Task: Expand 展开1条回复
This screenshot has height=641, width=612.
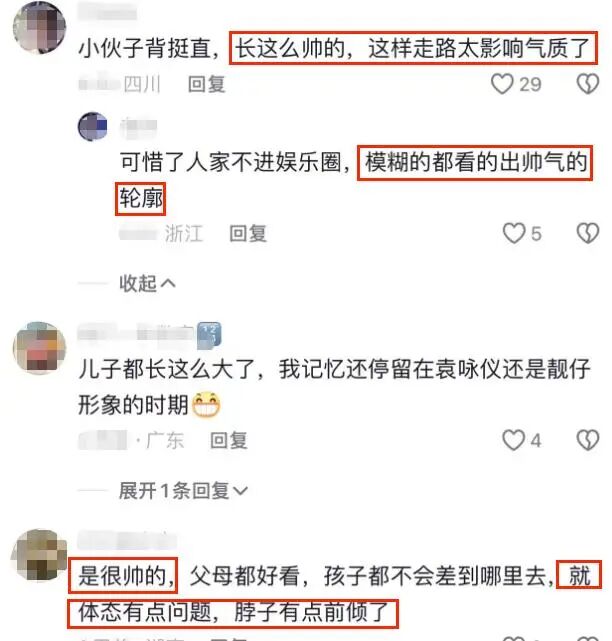Action: [x=183, y=490]
